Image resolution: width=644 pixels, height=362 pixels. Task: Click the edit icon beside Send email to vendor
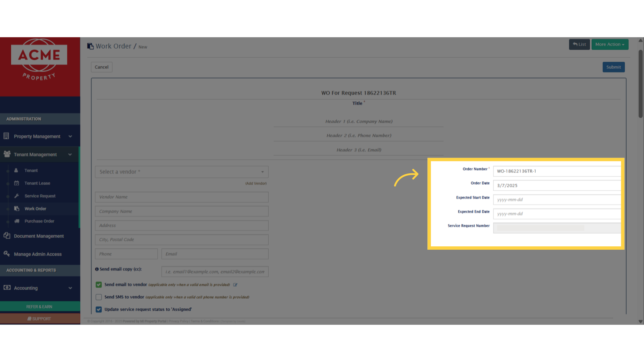[235, 285]
